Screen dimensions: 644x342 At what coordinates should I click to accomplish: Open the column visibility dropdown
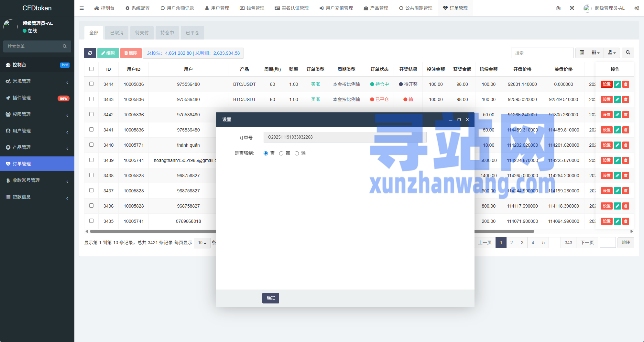coord(595,53)
